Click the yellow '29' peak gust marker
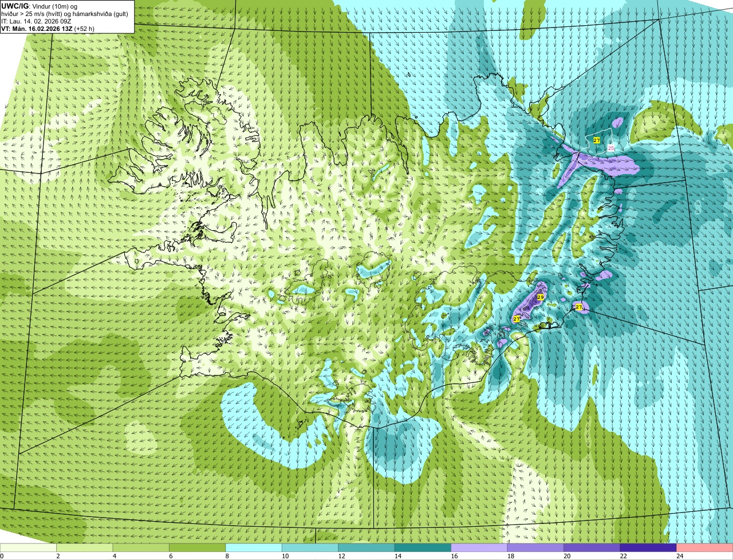Viewport: 733px width, 560px height. click(x=540, y=297)
